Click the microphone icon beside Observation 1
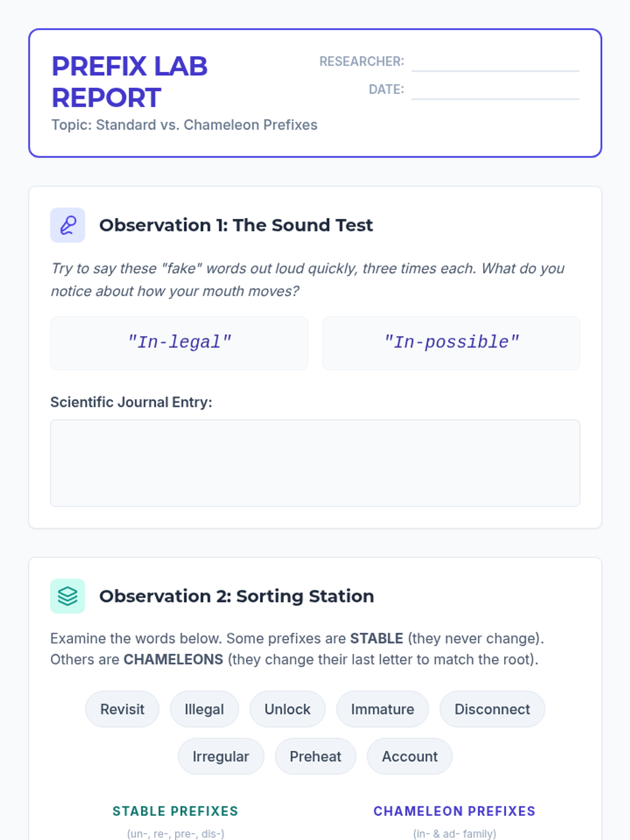Image resolution: width=630 pixels, height=840 pixels. click(68, 225)
